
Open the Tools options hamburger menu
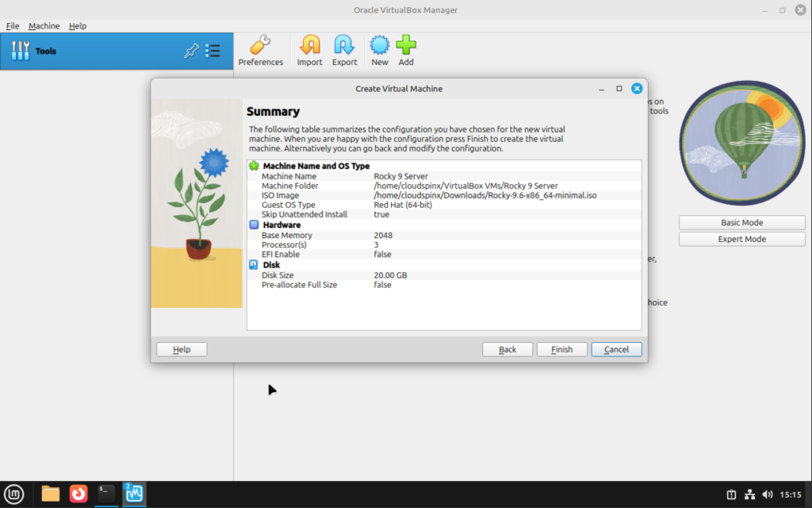tap(213, 50)
